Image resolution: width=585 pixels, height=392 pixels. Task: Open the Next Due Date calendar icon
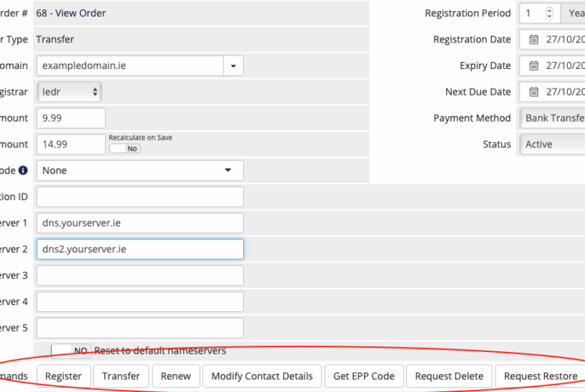534,92
